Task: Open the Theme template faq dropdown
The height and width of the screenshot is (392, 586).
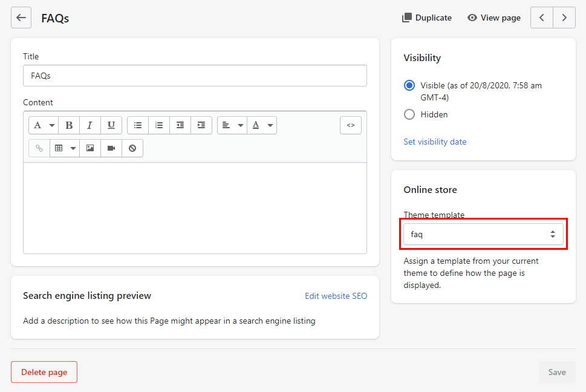Action: (x=483, y=234)
